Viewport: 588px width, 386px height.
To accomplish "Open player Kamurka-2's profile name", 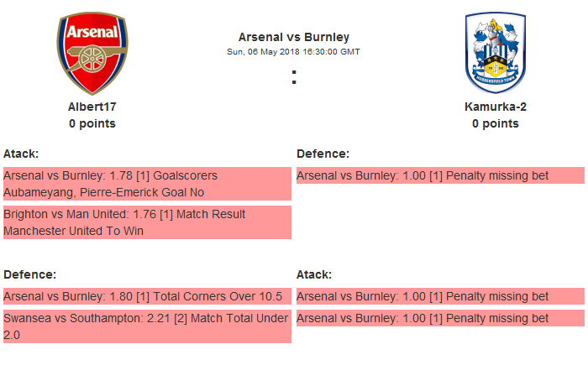I will 496,107.
